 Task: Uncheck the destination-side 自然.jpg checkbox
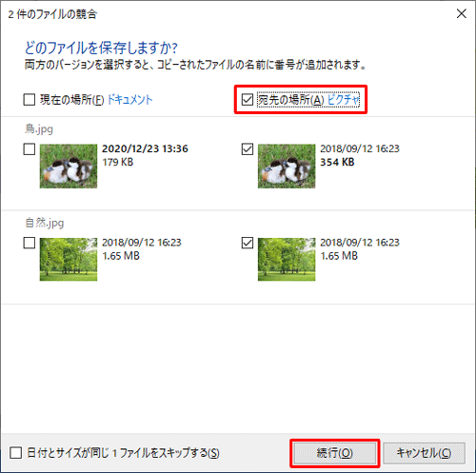point(248,243)
